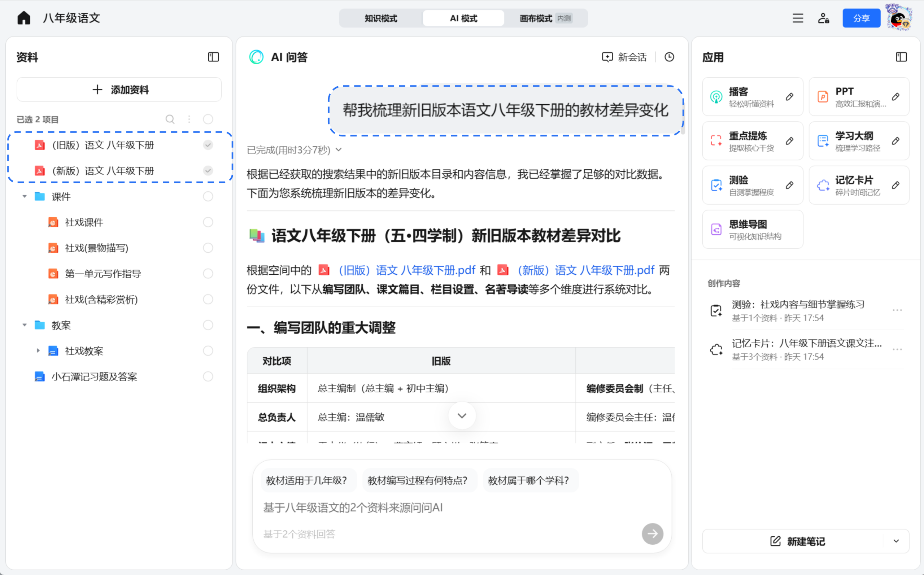Uncheck the (旧版)语文 八年级下册 file
The width and height of the screenshot is (924, 575).
[x=208, y=144]
